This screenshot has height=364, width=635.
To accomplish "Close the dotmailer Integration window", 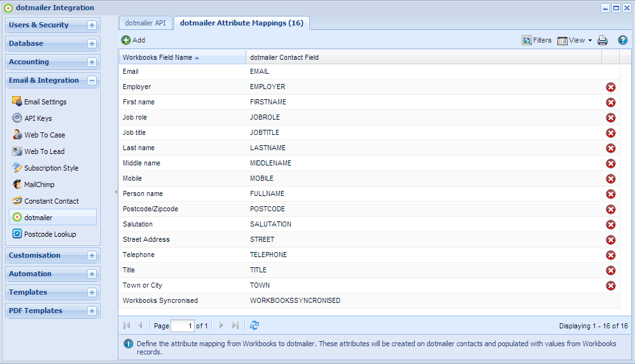I will pyautogui.click(x=627, y=8).
